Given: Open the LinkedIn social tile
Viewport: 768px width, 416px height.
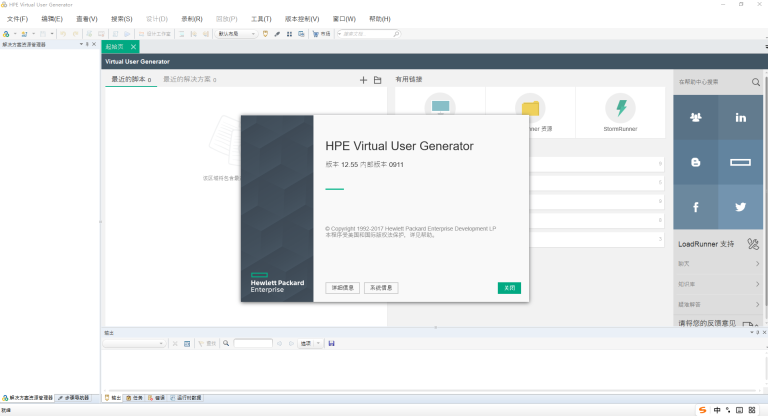Looking at the screenshot, I should [x=740, y=118].
